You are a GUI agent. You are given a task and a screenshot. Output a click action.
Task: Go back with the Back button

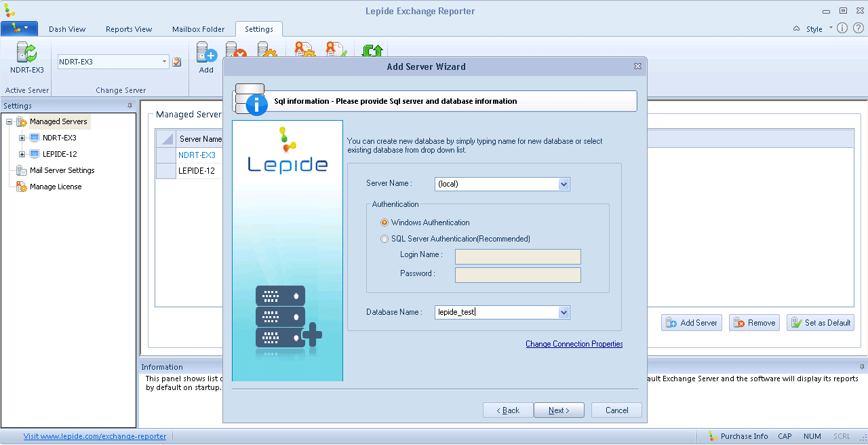pos(508,410)
